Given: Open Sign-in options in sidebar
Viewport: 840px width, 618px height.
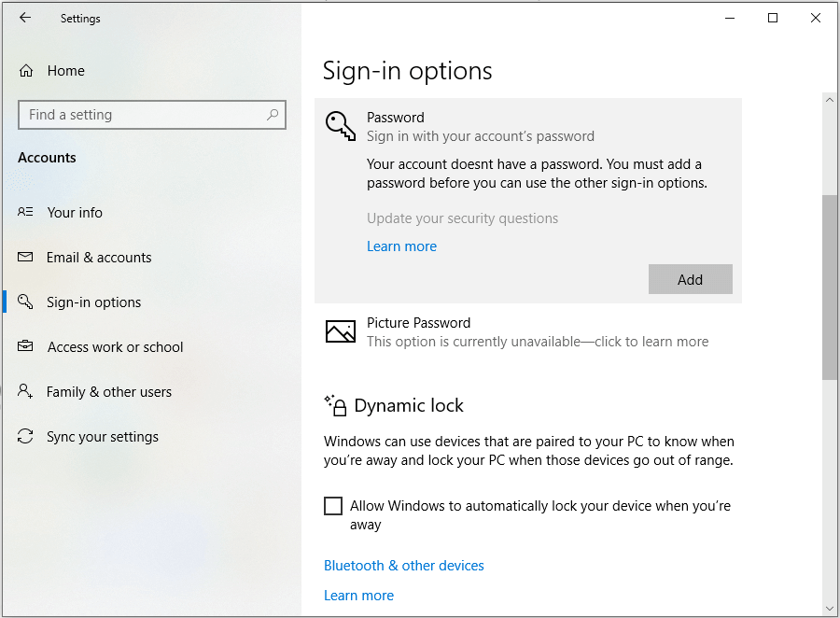Looking at the screenshot, I should [x=93, y=302].
